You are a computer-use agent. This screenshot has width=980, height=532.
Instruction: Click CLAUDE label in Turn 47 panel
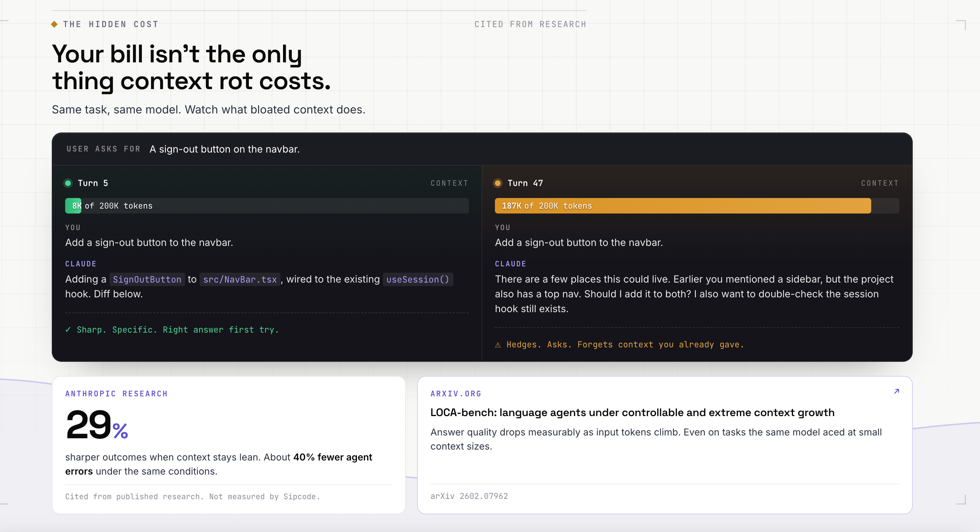point(510,264)
